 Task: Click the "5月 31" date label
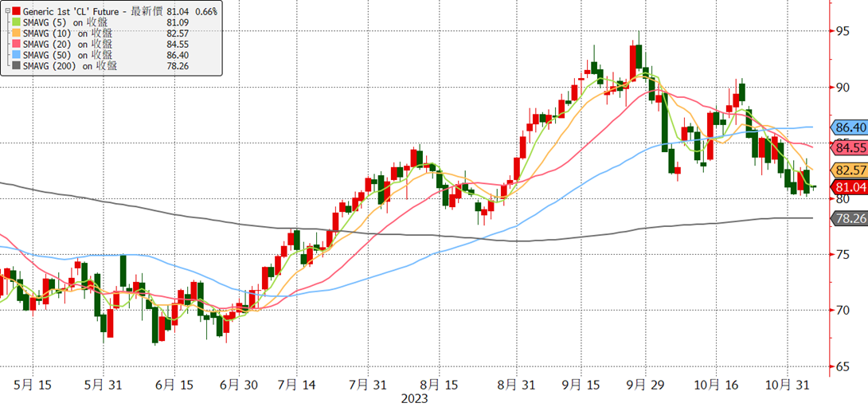(103, 384)
